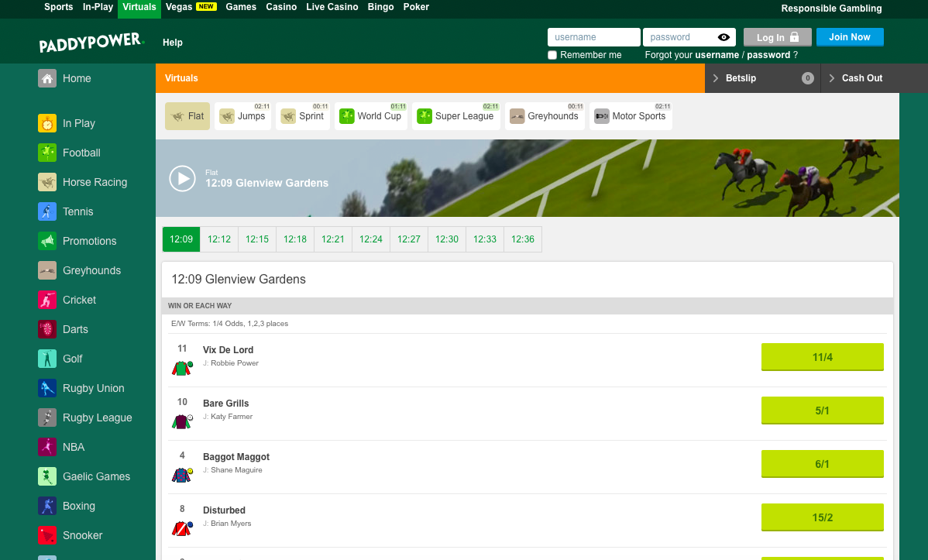
Task: Select the 12:12 race time
Action: click(219, 239)
